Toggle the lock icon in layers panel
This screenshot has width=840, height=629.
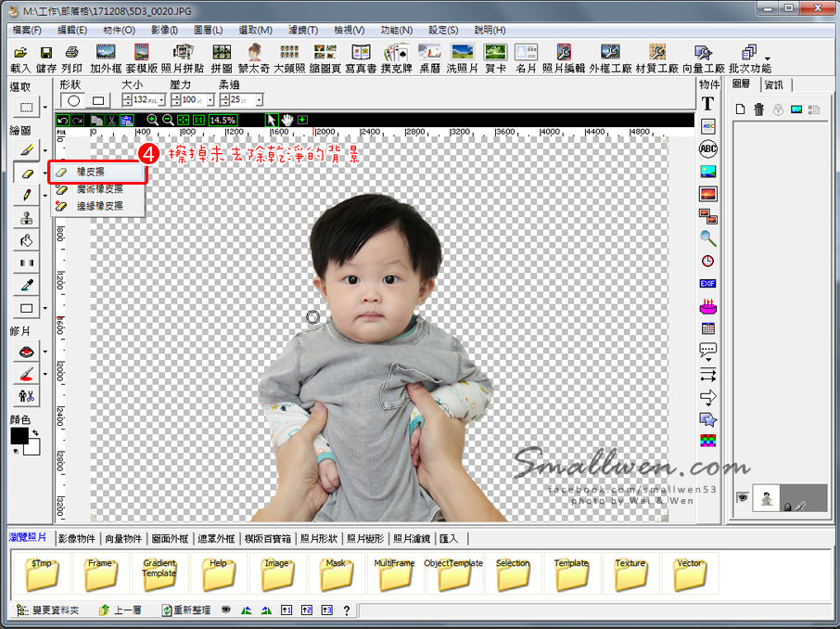(x=778, y=109)
